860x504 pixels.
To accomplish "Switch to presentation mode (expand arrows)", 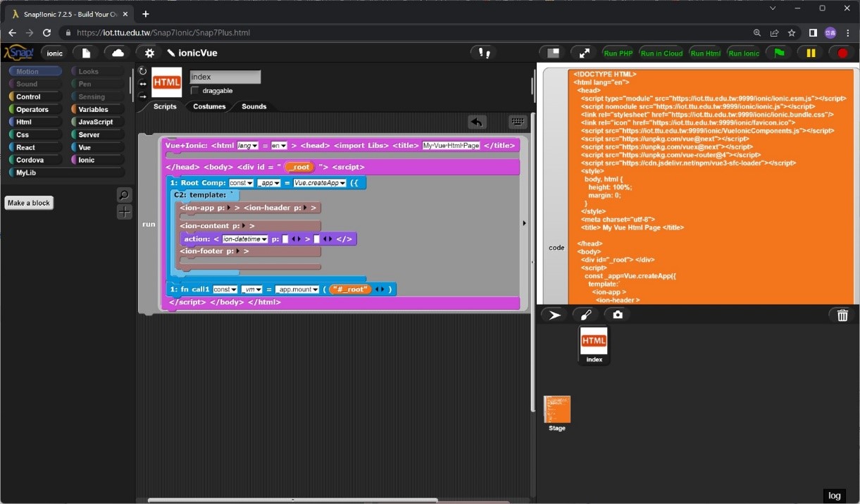I will tap(585, 53).
